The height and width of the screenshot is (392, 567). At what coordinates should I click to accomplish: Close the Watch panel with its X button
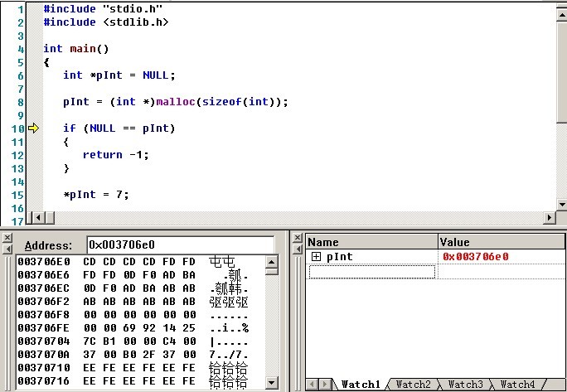click(x=297, y=238)
